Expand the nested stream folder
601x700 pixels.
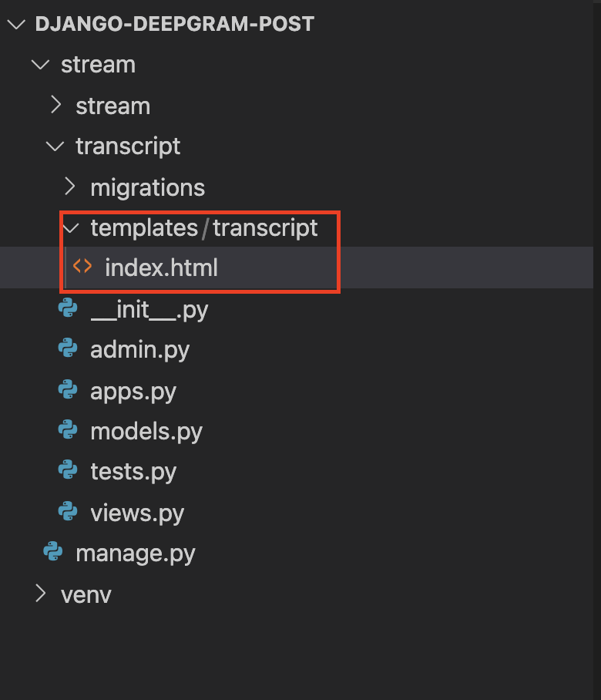coord(55,105)
